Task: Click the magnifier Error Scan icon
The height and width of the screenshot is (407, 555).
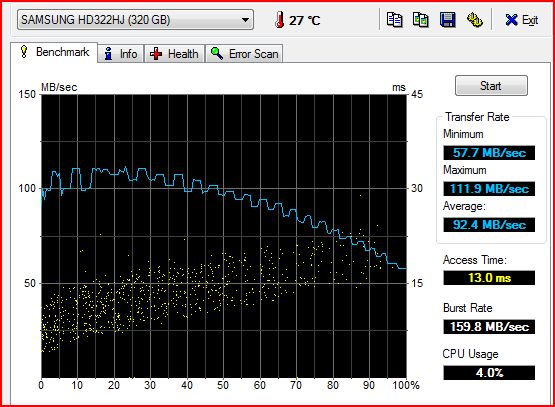Action: 217,53
